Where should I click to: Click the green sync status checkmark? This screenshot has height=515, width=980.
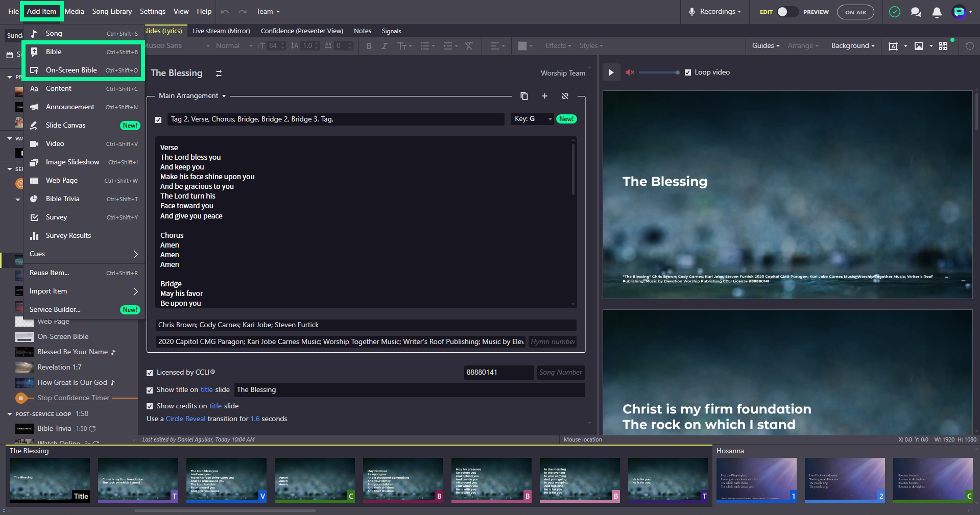point(895,12)
